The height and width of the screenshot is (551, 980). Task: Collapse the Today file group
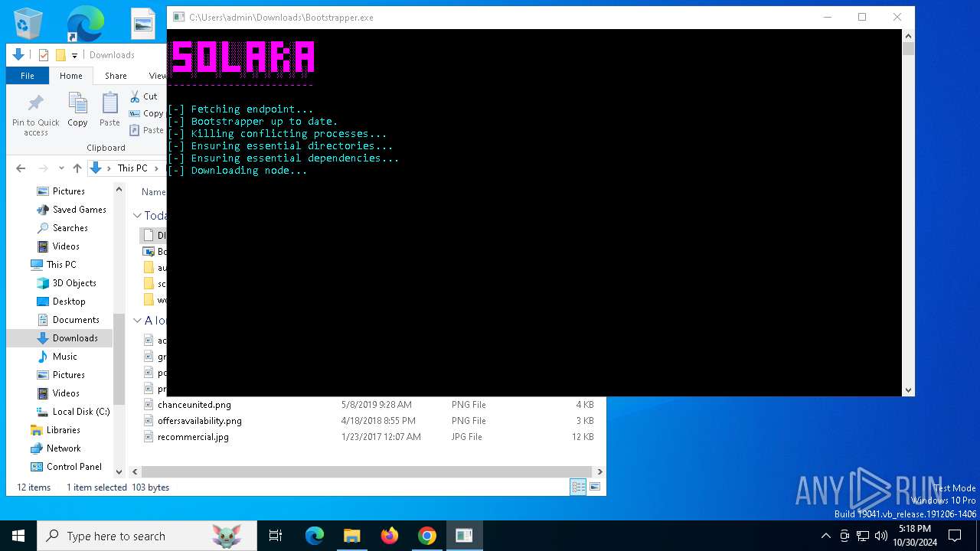point(138,216)
